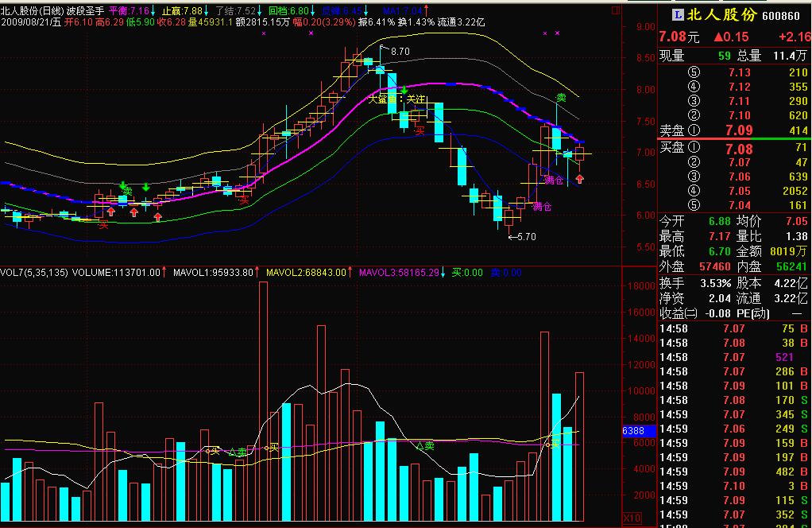Click the 最低 6.70 value
The height and width of the screenshot is (528, 812).
coord(720,251)
